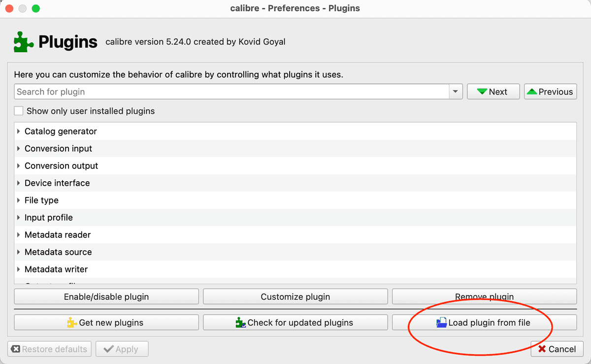The height and width of the screenshot is (364, 591).
Task: Expand the Device interface category
Action: (x=19, y=183)
